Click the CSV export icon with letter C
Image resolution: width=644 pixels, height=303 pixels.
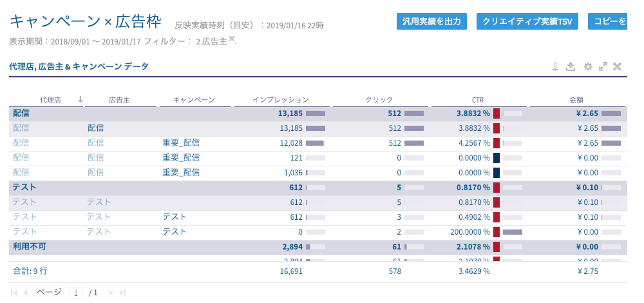tap(554, 66)
